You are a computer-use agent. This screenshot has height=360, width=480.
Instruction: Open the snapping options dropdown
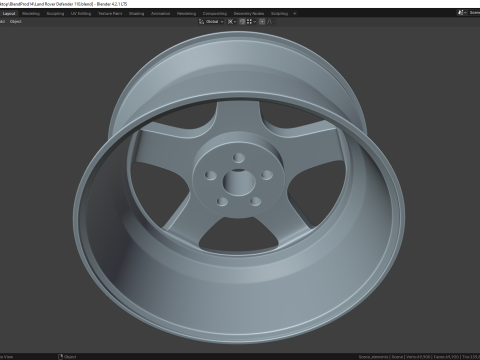pos(251,22)
